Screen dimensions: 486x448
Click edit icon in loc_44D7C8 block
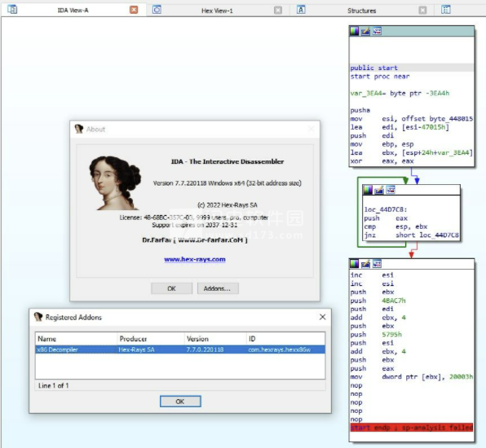(379, 190)
